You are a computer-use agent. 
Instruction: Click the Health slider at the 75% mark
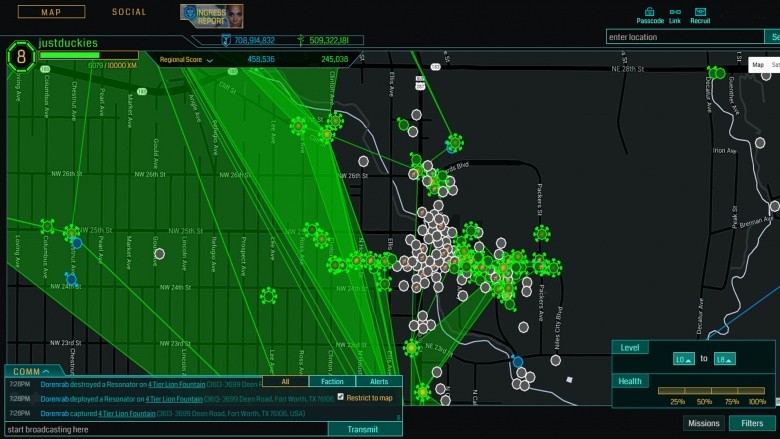pos(738,391)
